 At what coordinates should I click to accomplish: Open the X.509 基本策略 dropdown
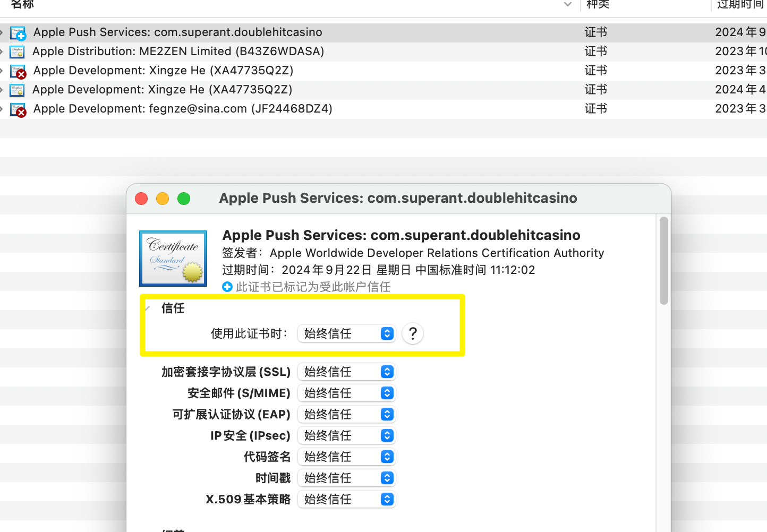(347, 499)
